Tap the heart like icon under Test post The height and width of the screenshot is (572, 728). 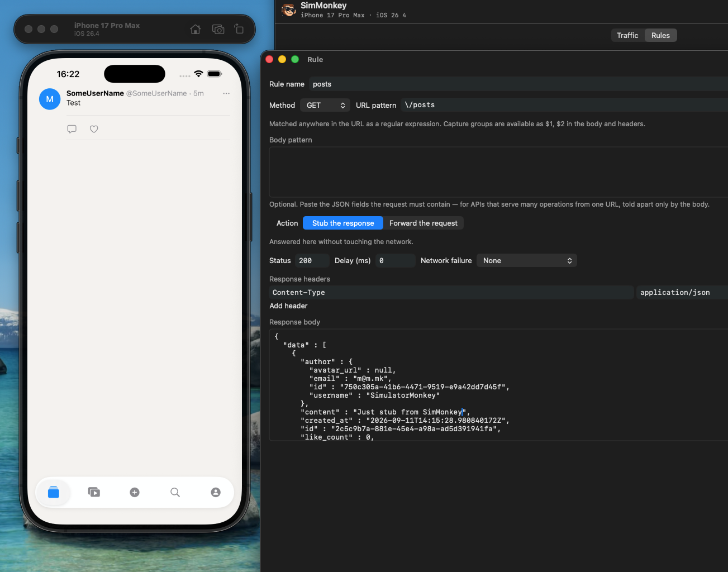94,129
